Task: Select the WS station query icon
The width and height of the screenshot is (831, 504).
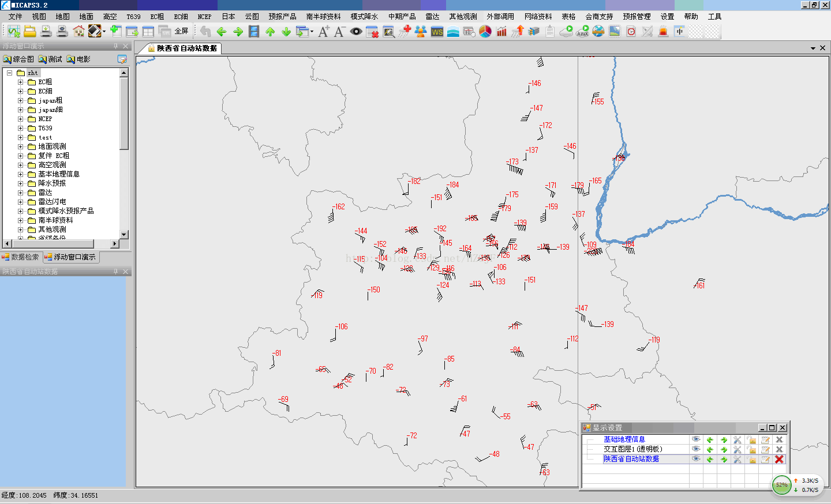Action: [x=437, y=32]
